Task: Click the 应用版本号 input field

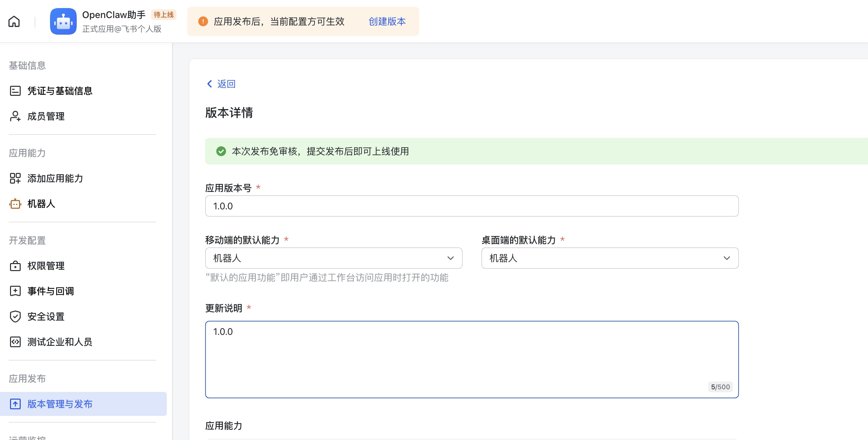Action: coord(471,206)
